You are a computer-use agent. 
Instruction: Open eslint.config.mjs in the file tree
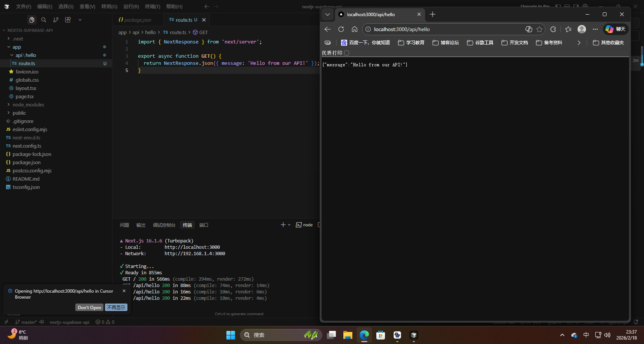point(30,129)
